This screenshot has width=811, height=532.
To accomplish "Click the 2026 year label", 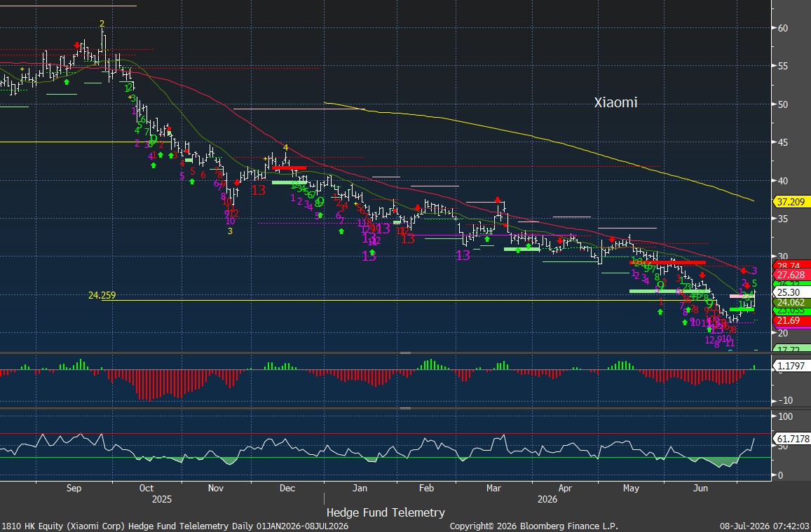I will (x=547, y=500).
